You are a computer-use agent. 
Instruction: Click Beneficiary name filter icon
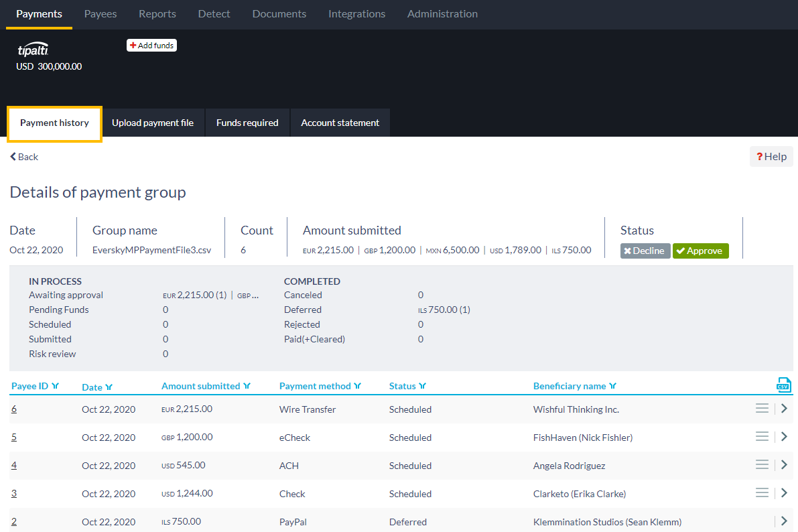[x=612, y=386]
